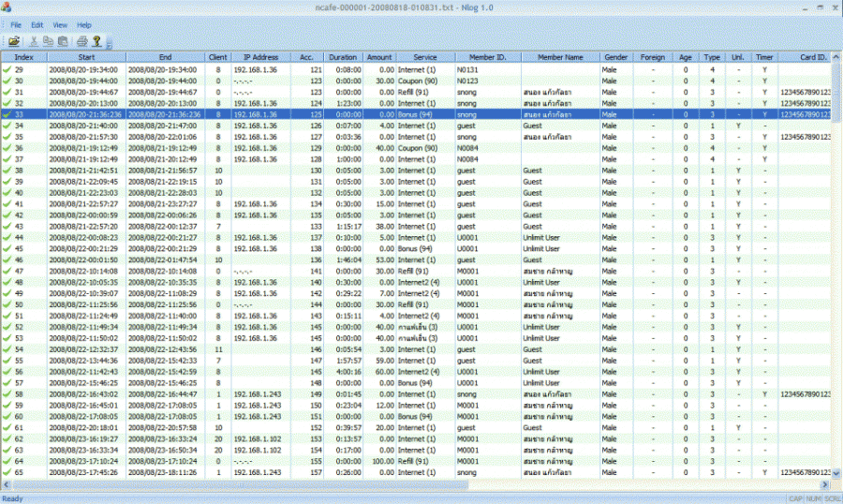
Task: Click the horizontal scrollbar thumb
Action: (240, 484)
